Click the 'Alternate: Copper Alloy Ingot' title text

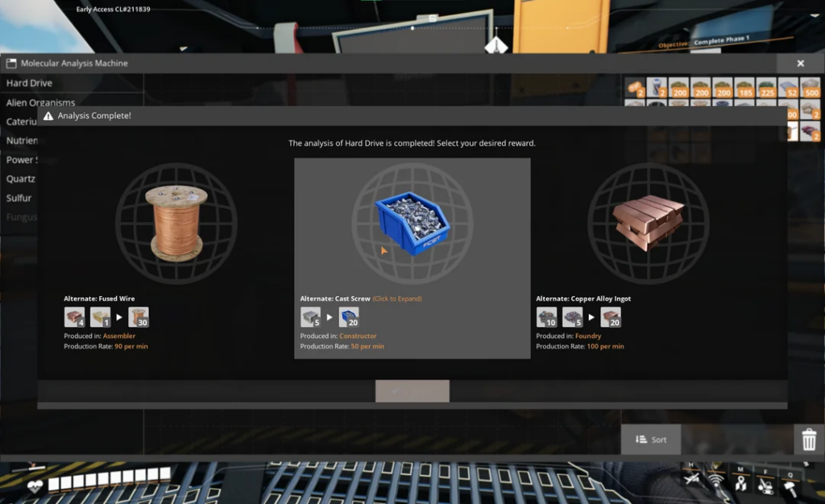tap(583, 299)
